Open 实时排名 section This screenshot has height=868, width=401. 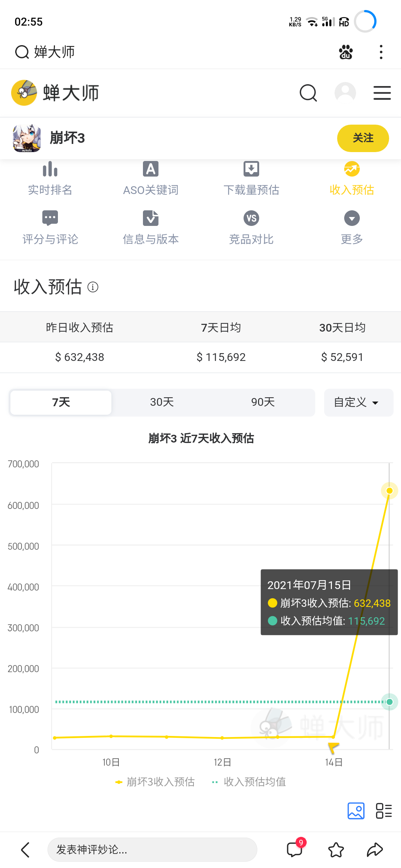pos(50,179)
